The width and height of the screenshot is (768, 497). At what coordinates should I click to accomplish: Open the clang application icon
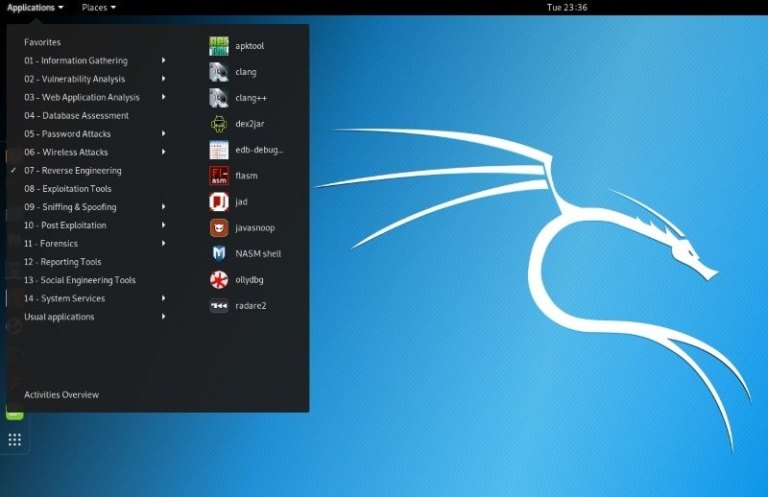[x=219, y=72]
